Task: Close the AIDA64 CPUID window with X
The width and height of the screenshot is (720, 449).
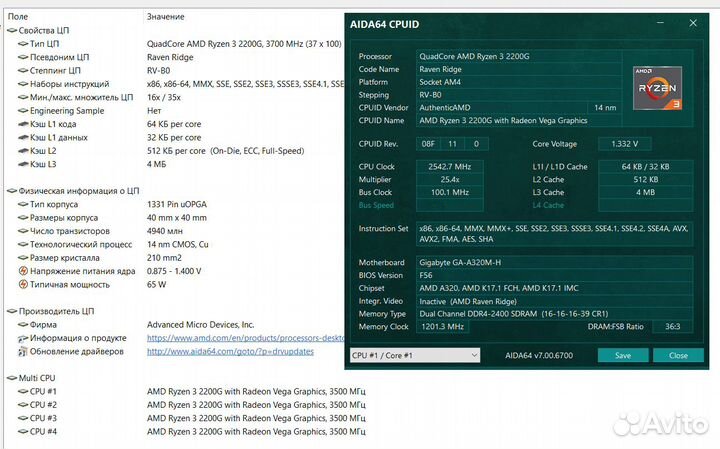Action: coord(693,23)
